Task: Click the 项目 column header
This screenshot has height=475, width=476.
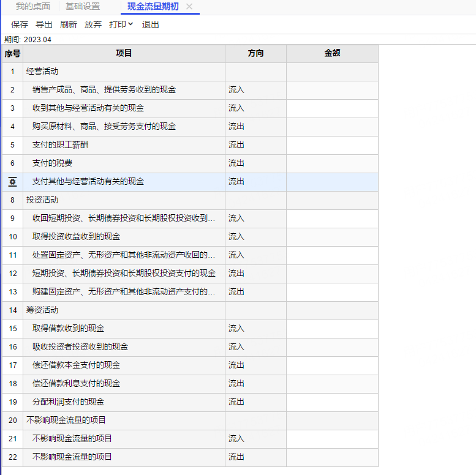Action: pos(124,54)
